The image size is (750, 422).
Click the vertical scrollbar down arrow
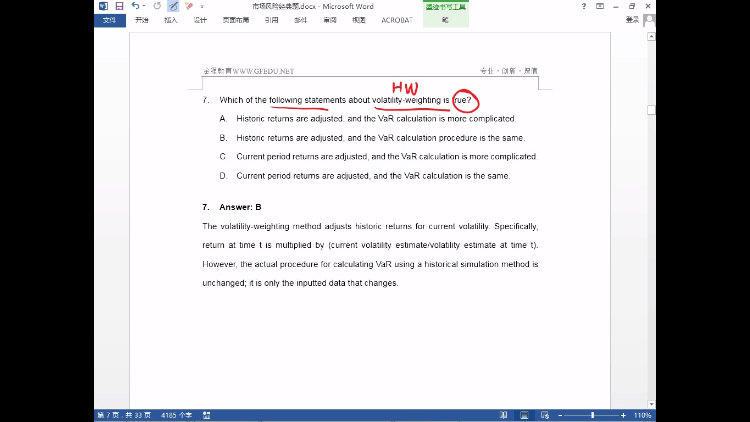(x=651, y=404)
